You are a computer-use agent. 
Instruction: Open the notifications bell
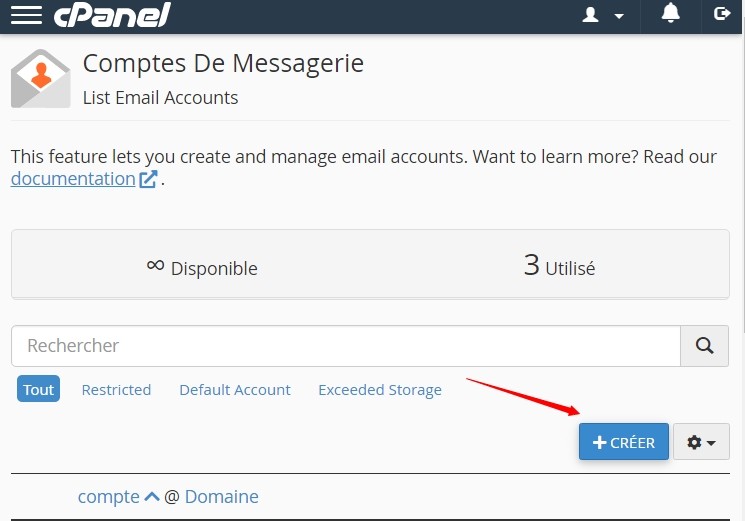670,13
